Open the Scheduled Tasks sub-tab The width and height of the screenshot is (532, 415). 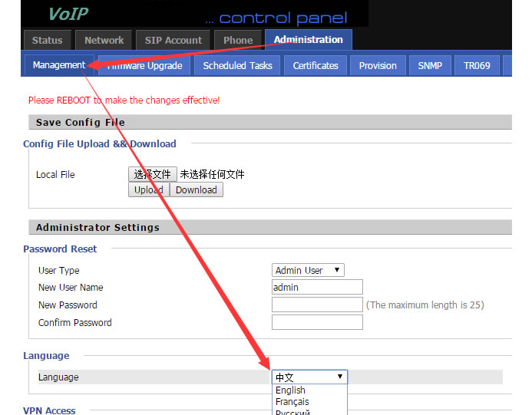(x=237, y=66)
